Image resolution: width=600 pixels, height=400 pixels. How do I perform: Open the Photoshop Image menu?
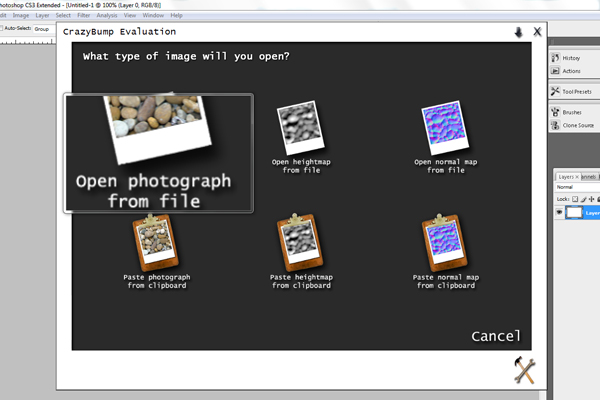pyautogui.click(x=21, y=15)
